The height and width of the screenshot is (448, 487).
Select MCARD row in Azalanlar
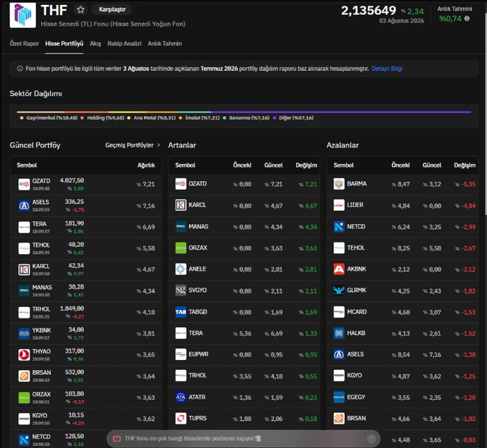coord(402,312)
